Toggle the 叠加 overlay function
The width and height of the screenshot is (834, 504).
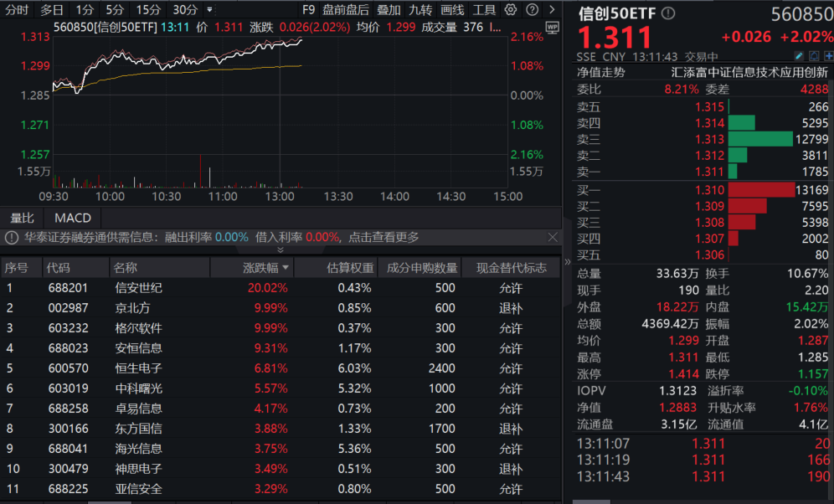(391, 10)
